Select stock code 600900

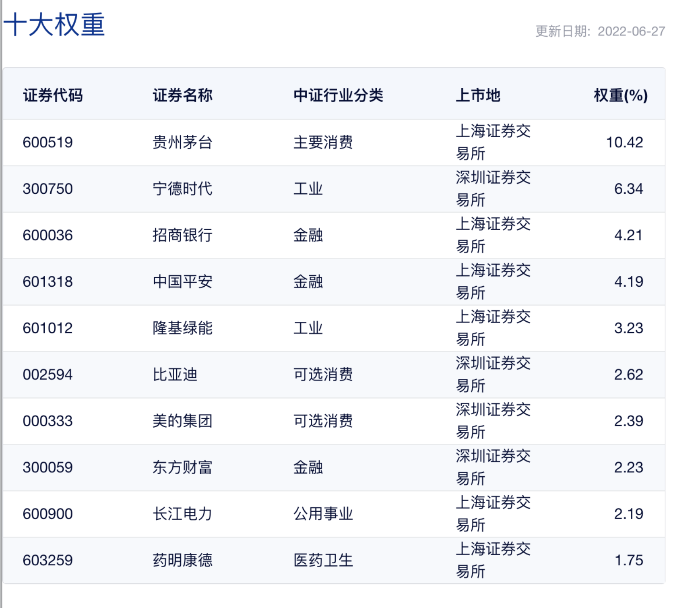pyautogui.click(x=48, y=514)
